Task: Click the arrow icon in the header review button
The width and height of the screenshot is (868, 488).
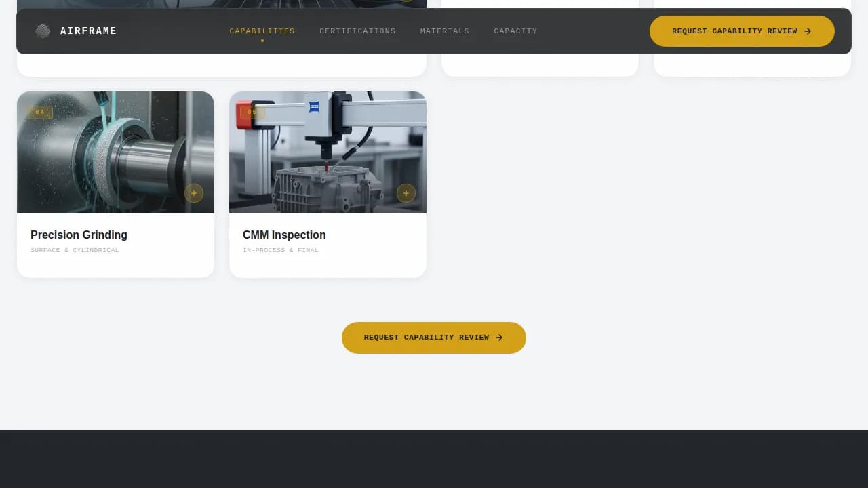Action: tap(808, 30)
